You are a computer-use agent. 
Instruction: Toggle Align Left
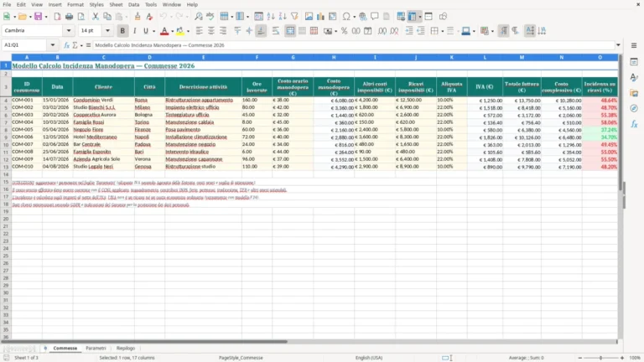(x=200, y=31)
